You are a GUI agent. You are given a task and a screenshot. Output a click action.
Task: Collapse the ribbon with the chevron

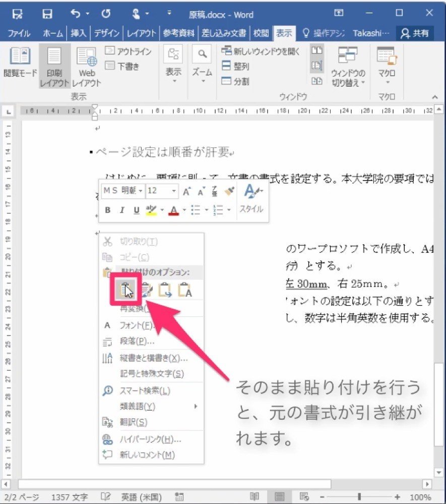(435, 97)
